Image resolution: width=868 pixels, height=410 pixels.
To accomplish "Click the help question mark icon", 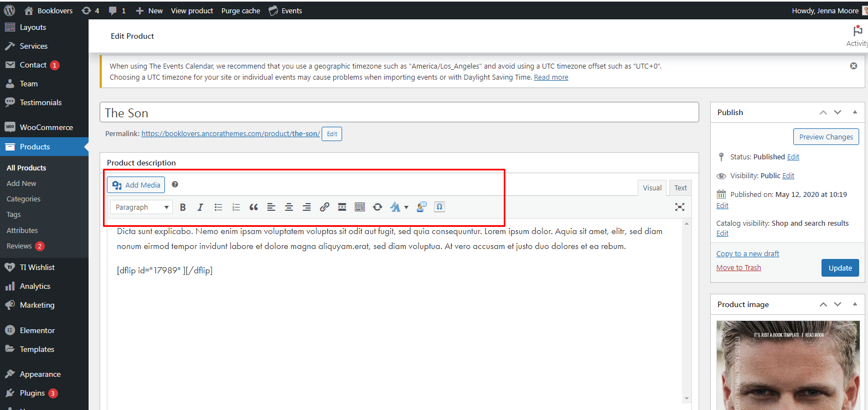I will click(175, 184).
